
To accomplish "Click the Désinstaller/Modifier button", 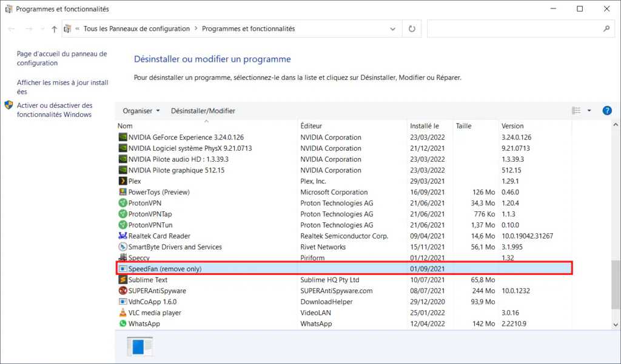I will click(203, 111).
